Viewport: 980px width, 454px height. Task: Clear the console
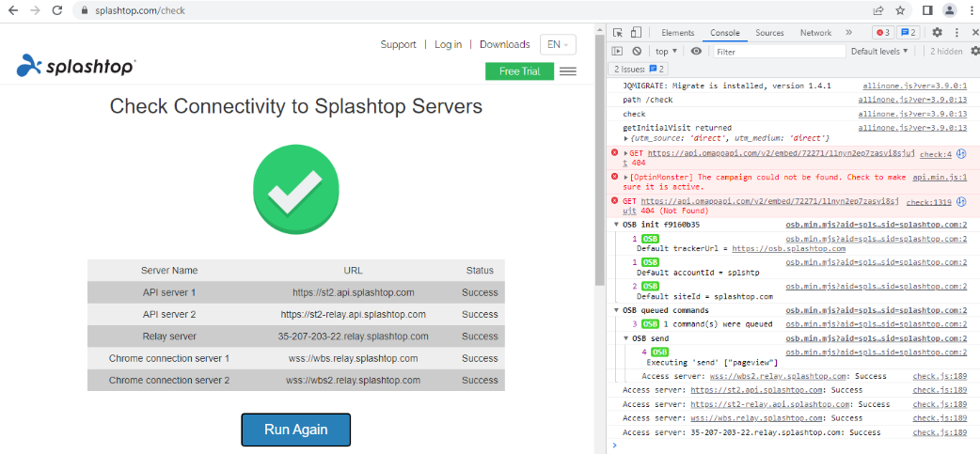[637, 51]
